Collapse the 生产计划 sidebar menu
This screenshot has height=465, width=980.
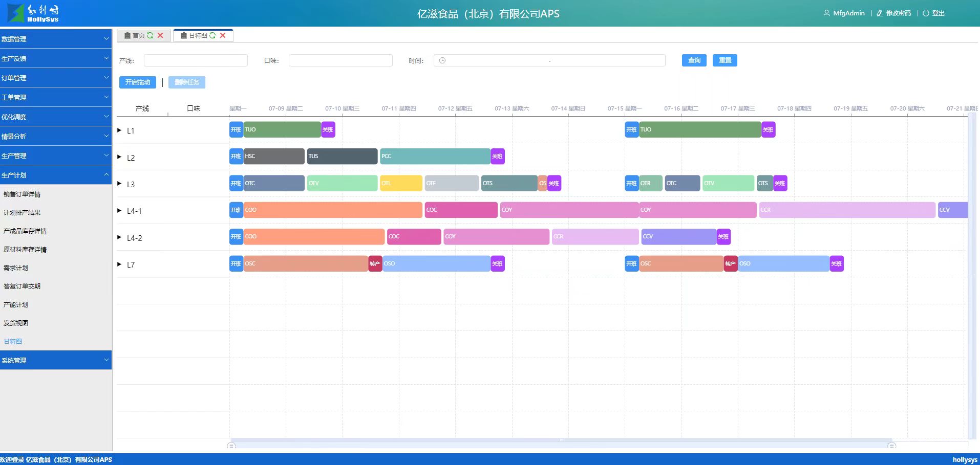[x=55, y=175]
